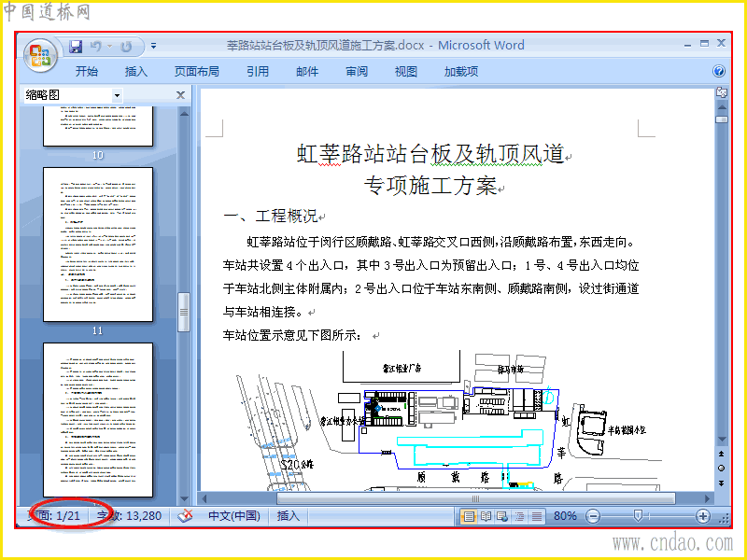The image size is (747, 560).
Task: Select page 11 thumbnail
Action: (98, 245)
